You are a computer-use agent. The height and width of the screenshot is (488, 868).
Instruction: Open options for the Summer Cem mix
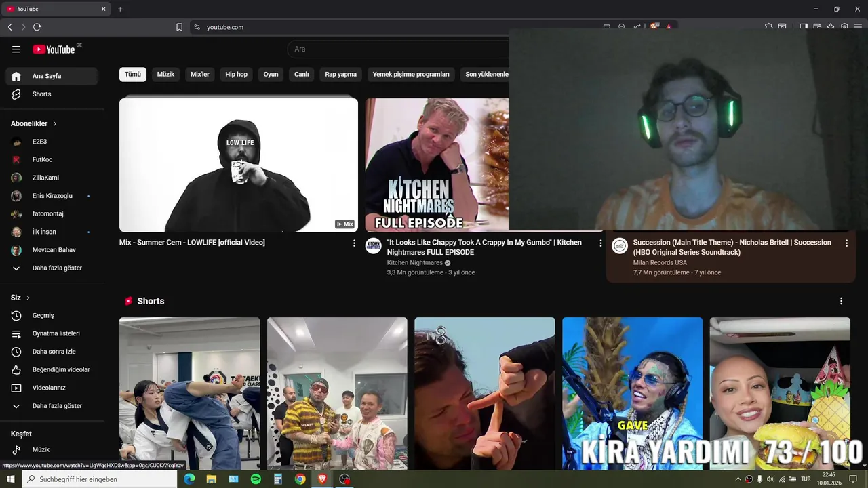(x=354, y=243)
